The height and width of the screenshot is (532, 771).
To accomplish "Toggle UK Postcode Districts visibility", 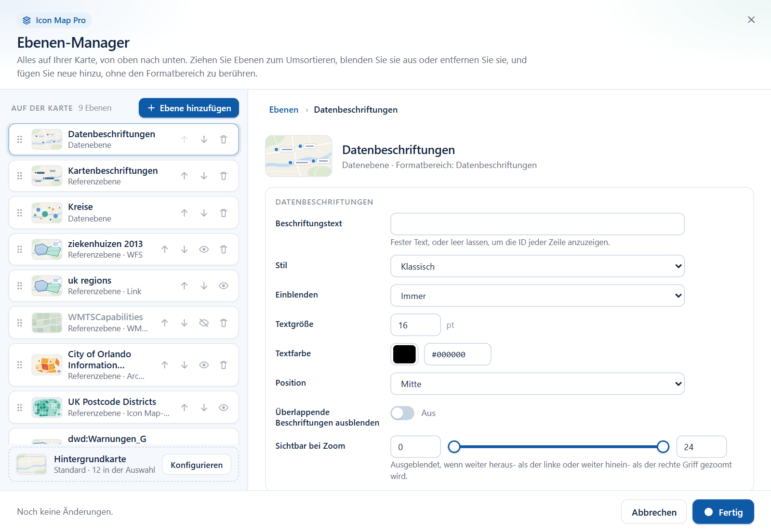I will pos(224,408).
